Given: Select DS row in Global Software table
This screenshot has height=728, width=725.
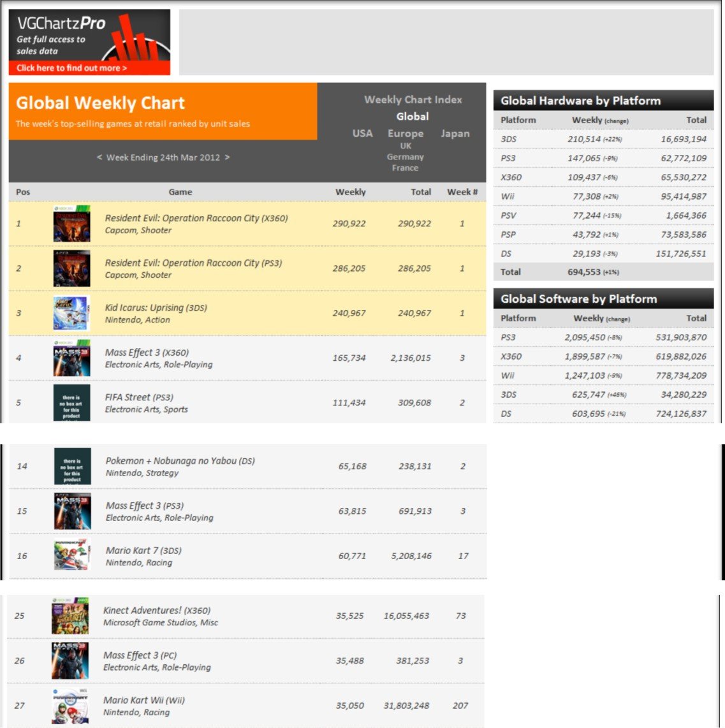Looking at the screenshot, I should click(603, 413).
